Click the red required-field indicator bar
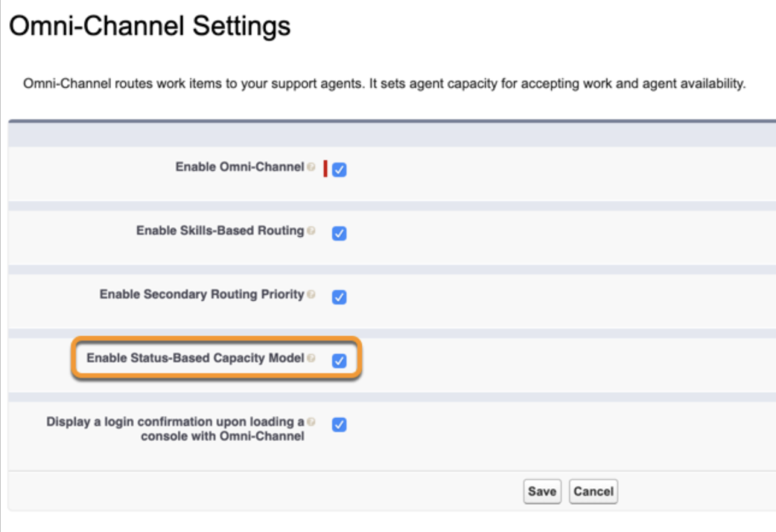This screenshot has width=776, height=532. point(327,169)
